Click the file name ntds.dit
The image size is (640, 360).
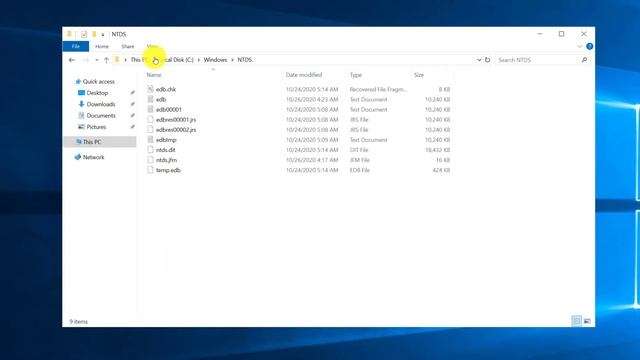[166, 150]
